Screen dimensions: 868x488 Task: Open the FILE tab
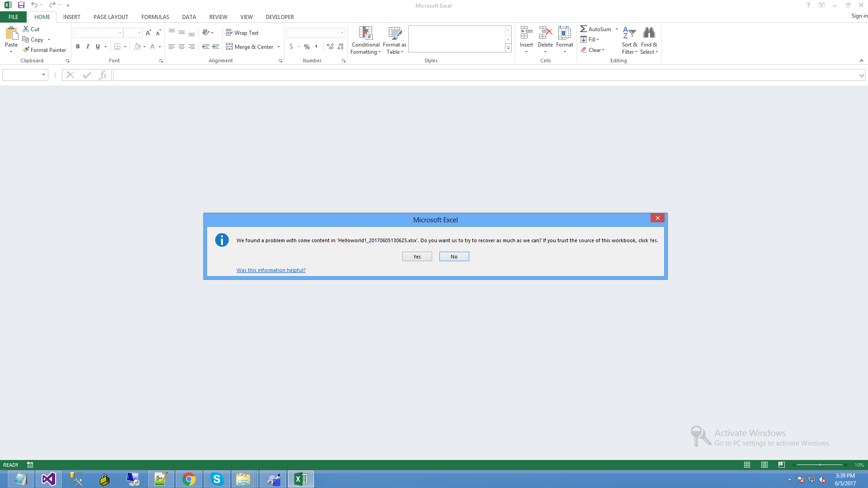click(x=14, y=17)
